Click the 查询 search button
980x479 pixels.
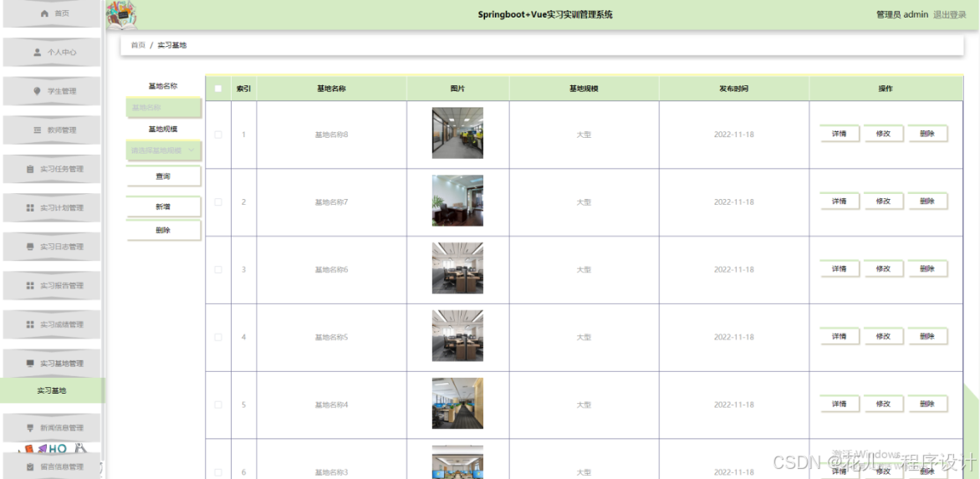pyautogui.click(x=163, y=176)
